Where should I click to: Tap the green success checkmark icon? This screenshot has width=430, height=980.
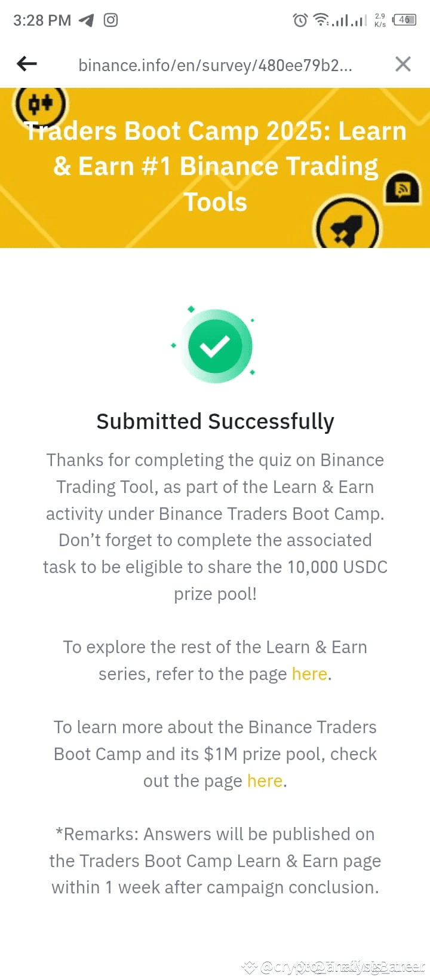pos(216,345)
